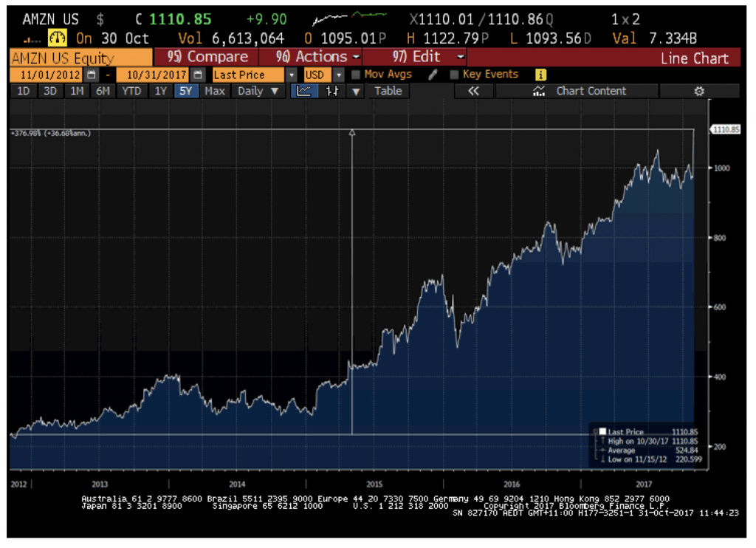Click the volume value 6,613,064

coord(248,38)
